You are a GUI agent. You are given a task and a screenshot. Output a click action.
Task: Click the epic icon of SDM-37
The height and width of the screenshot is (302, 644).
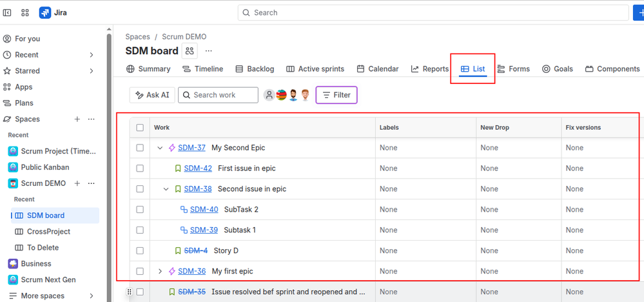click(172, 148)
